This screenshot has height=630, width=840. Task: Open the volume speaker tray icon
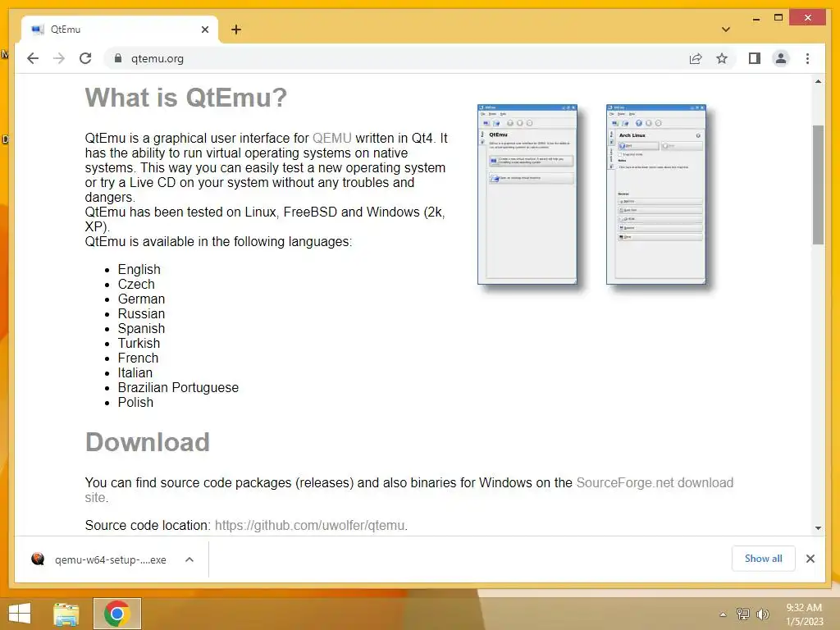point(762,614)
